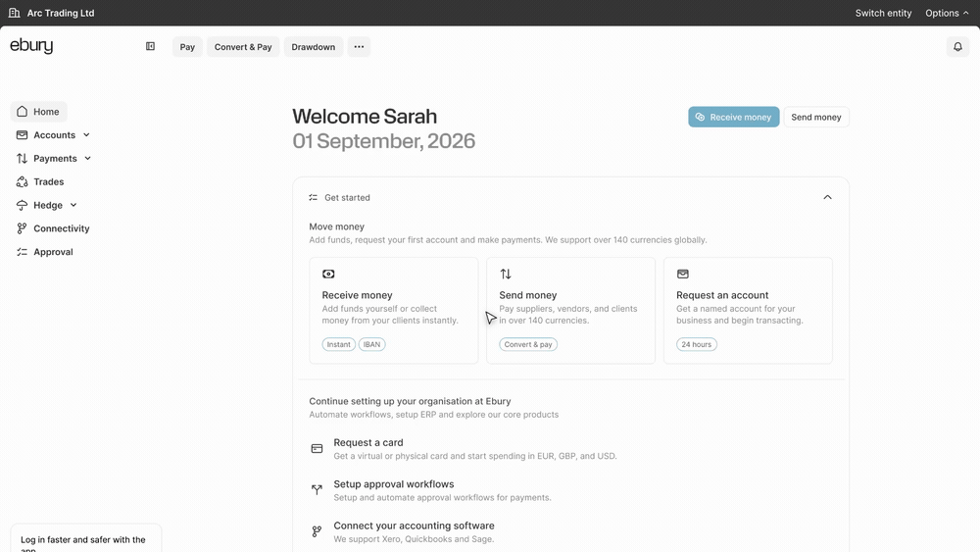Open the Send money card
Viewport: 980px width, 552px height.
pos(570,310)
